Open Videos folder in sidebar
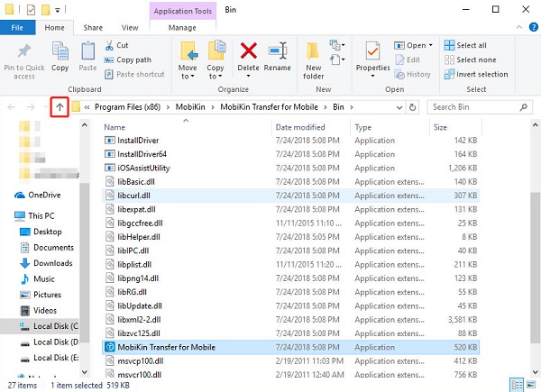The height and width of the screenshot is (392, 541). pyautogui.click(x=38, y=311)
